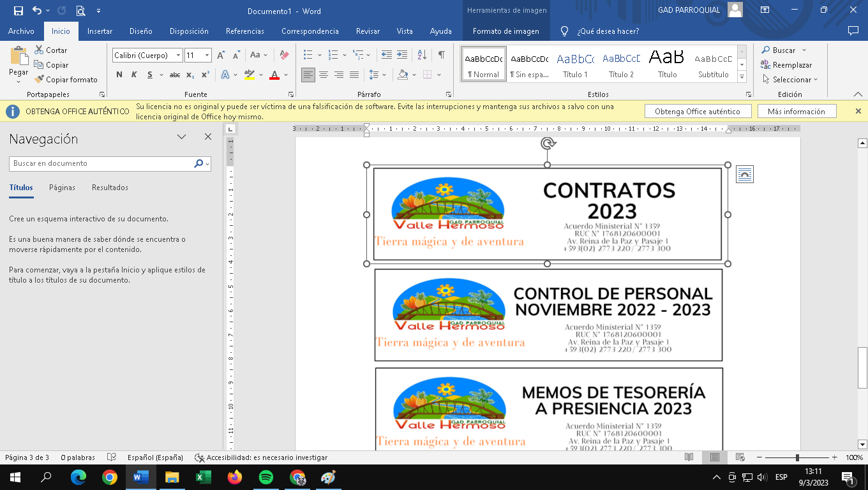Click the show paragraph marks (¶) icon
The height and width of the screenshot is (490, 868).
point(441,55)
